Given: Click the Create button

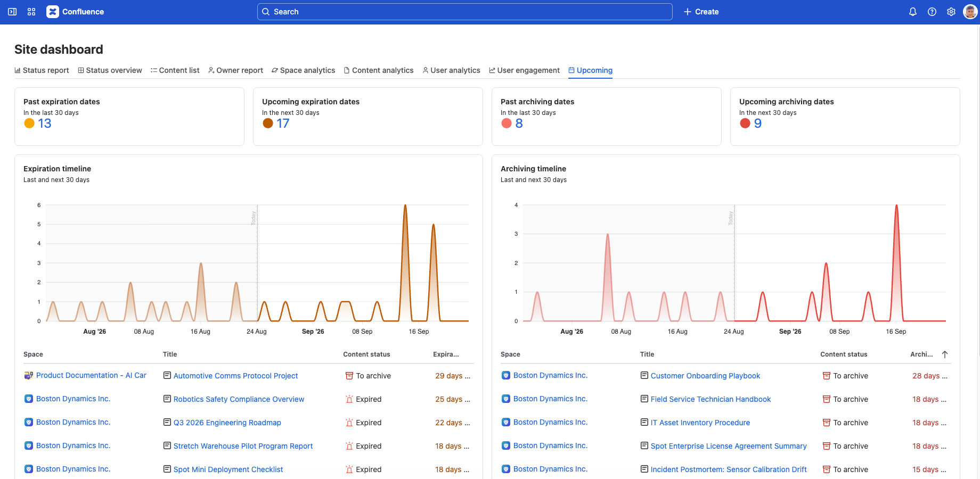Looking at the screenshot, I should (701, 12).
